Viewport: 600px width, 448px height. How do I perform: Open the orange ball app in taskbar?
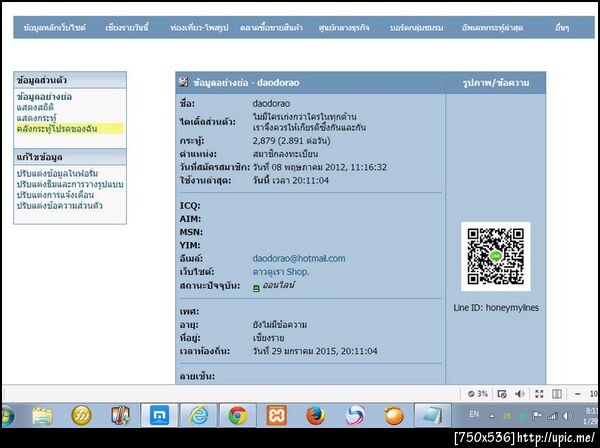tap(394, 415)
